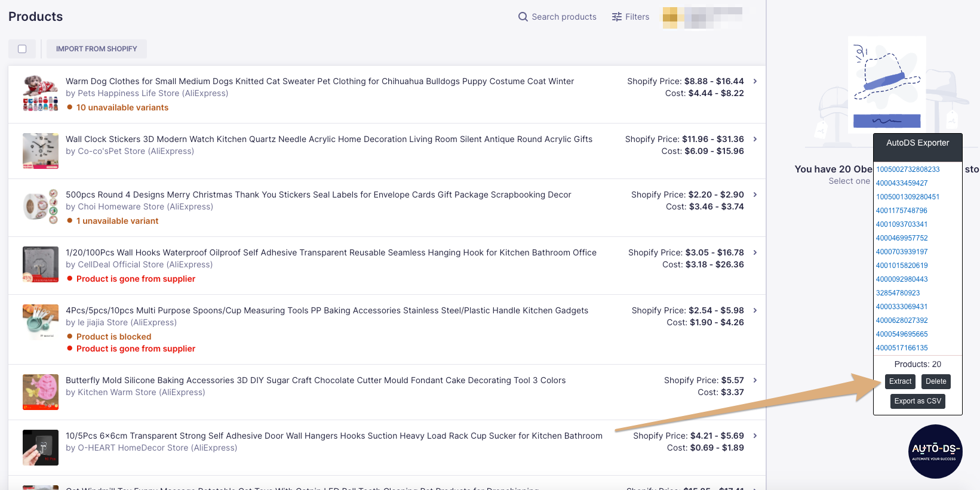Open the Filters sliders icon
This screenshot has width=980, height=490.
tap(617, 17)
